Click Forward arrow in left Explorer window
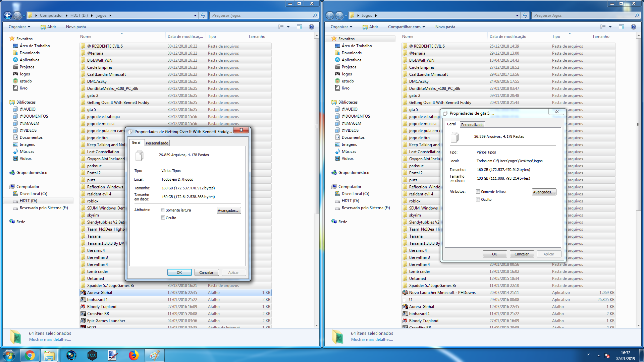This screenshot has height=362, width=644. click(17, 15)
